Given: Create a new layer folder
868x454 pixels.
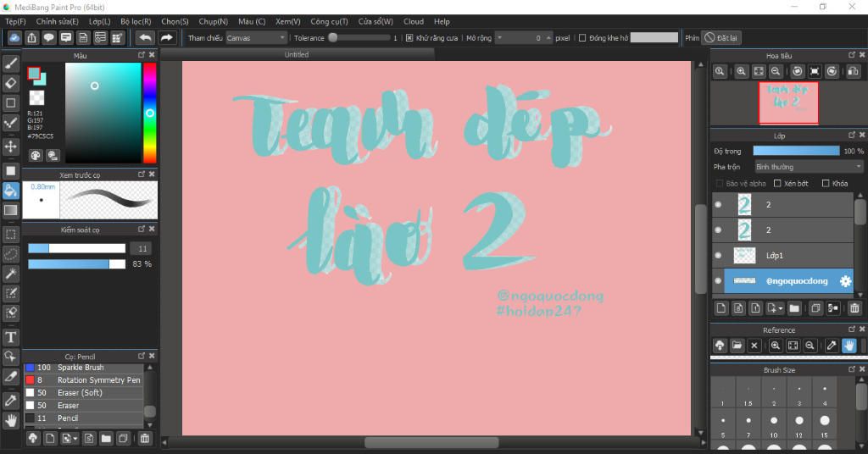Looking at the screenshot, I should [794, 308].
